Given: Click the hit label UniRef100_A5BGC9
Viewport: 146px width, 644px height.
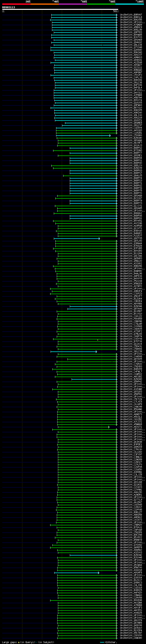Looking at the screenshot, I should pyautogui.click(x=131, y=27).
